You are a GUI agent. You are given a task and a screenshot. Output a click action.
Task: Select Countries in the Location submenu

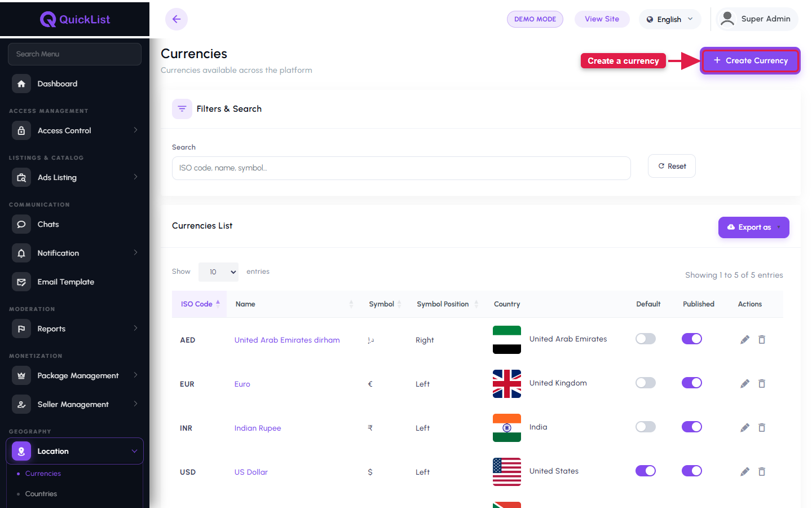[41, 494]
